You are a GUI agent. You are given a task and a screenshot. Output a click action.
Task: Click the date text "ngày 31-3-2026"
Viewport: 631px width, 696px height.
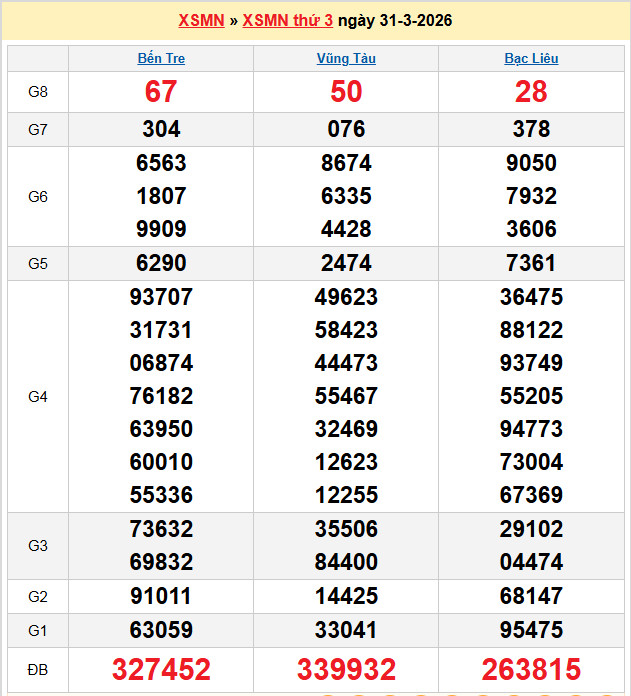(395, 20)
